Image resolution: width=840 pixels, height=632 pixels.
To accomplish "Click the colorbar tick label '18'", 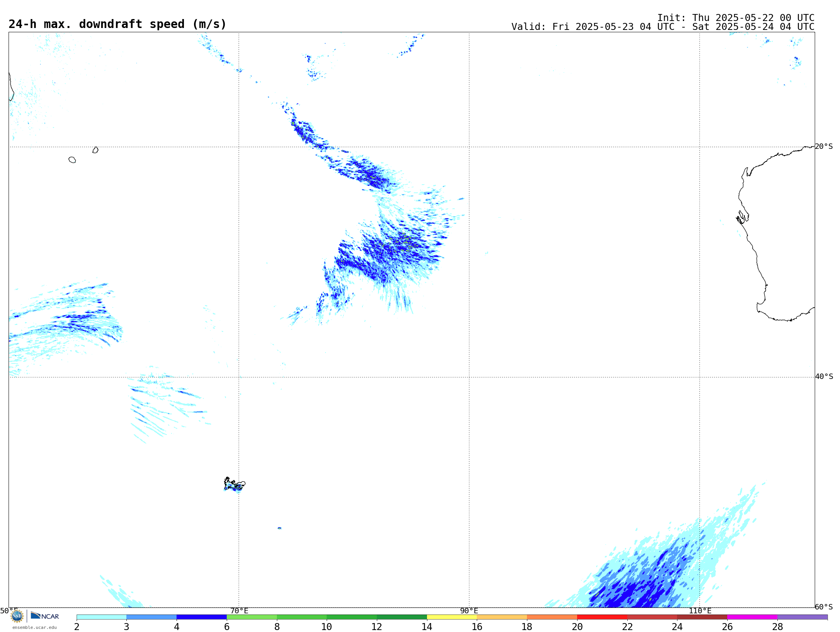I will (527, 627).
